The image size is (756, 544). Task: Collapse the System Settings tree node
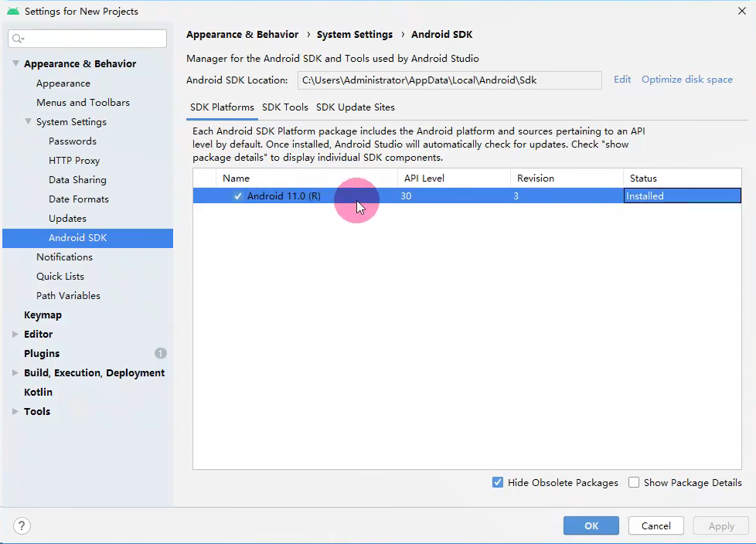coord(28,121)
